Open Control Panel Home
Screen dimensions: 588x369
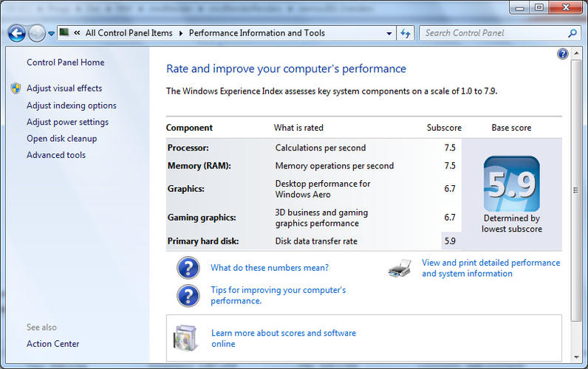click(66, 63)
